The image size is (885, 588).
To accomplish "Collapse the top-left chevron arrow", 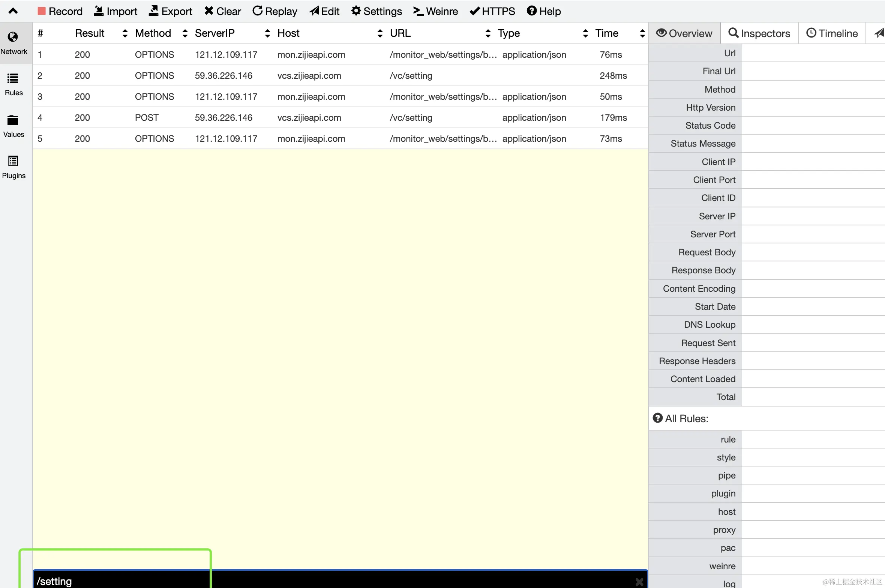I will [13, 11].
